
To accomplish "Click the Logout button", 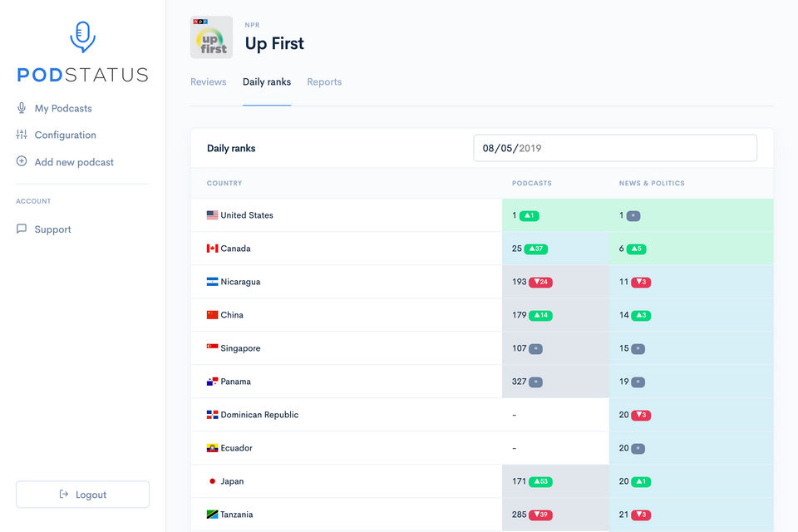I will (82, 495).
